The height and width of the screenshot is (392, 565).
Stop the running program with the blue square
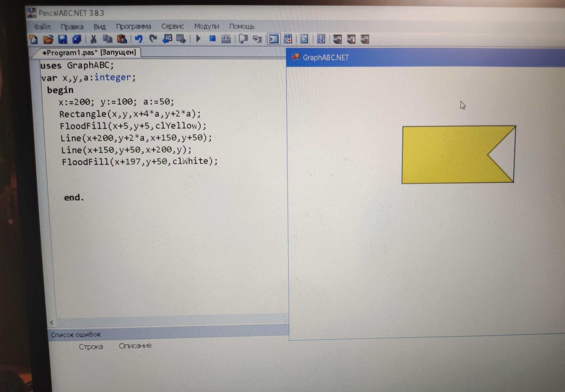tap(213, 39)
